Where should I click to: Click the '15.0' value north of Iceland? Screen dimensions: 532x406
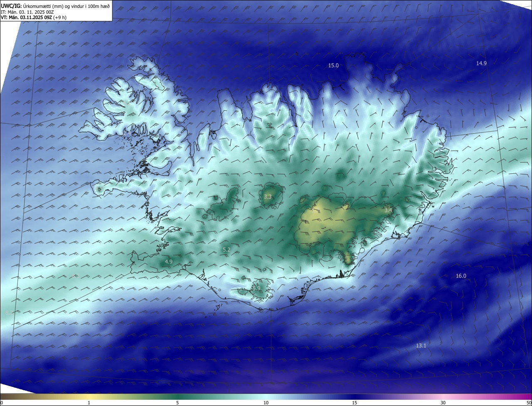[x=333, y=66]
